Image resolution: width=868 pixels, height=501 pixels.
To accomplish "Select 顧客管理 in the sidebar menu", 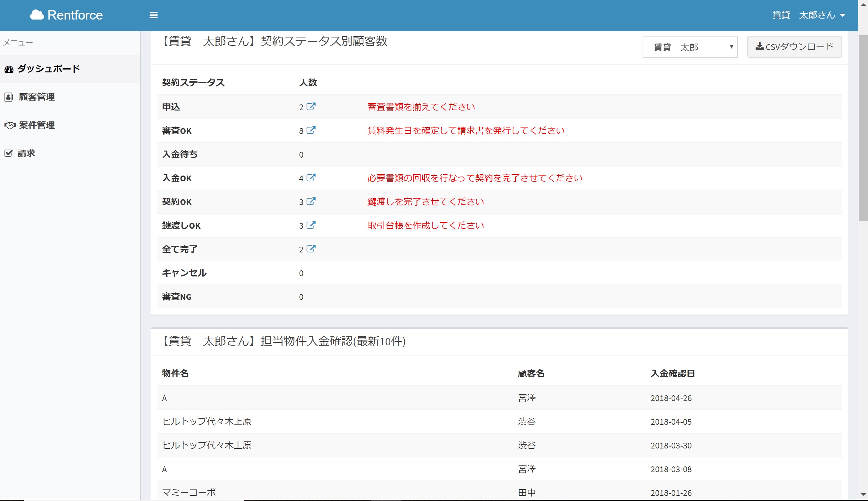I will tap(37, 97).
